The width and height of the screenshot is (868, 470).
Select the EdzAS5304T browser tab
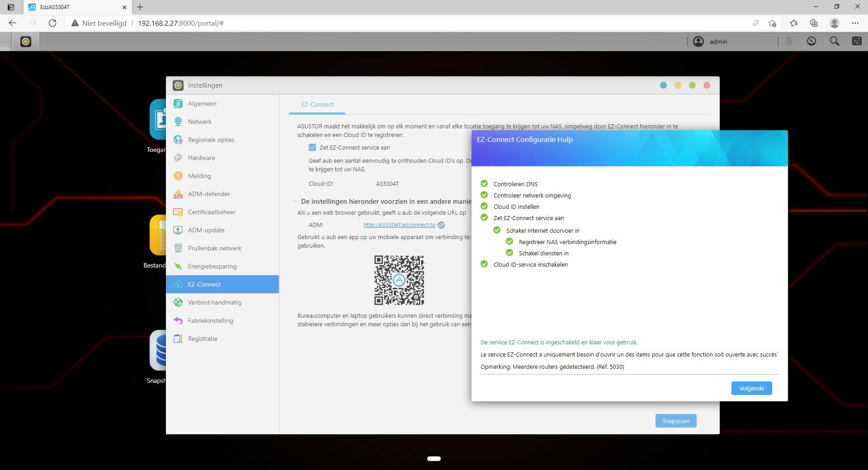[77, 7]
